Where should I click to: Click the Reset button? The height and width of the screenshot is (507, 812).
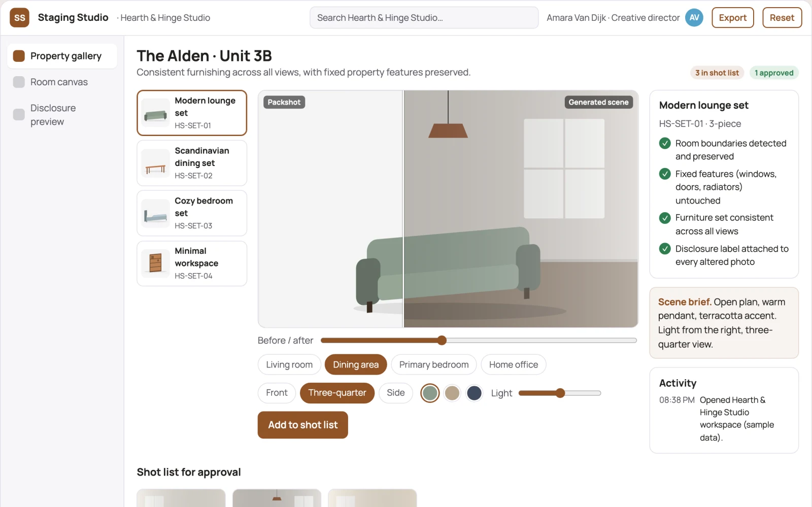tap(782, 18)
